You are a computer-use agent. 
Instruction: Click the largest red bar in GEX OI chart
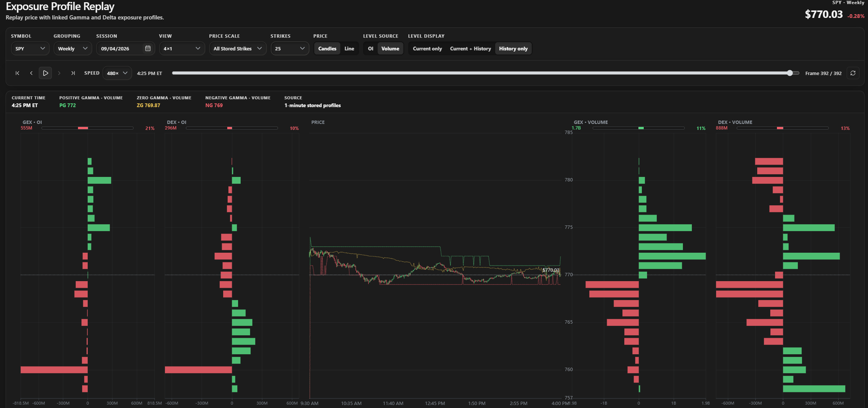coord(54,370)
